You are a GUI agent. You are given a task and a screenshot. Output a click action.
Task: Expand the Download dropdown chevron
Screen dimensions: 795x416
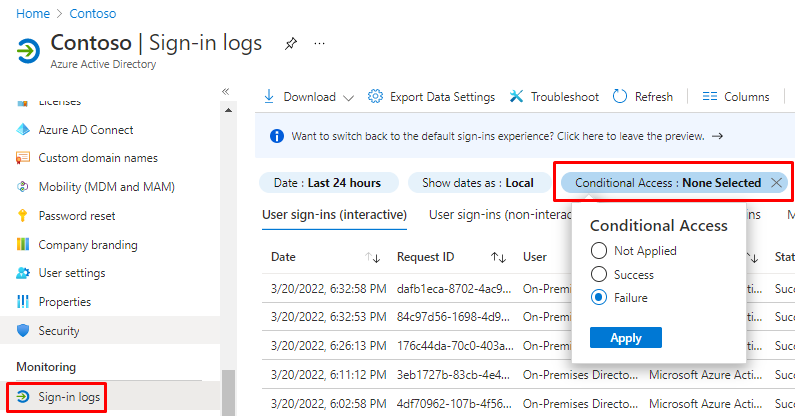point(348,97)
